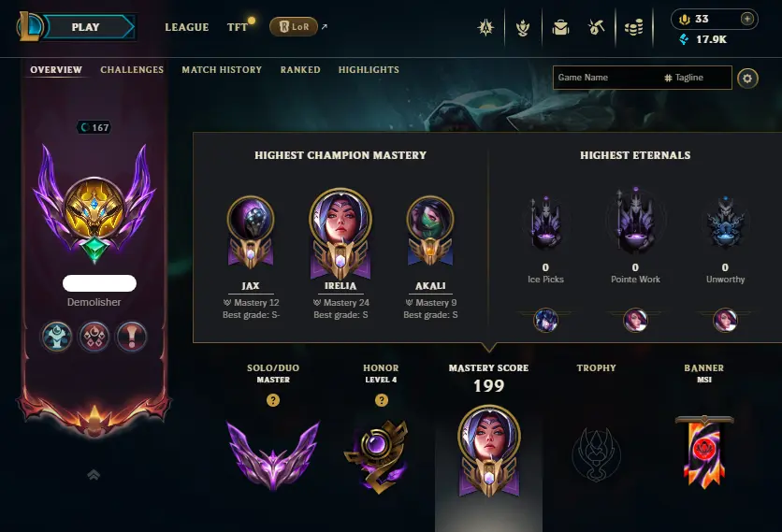
Task: Open the Collection backpack icon
Action: [560, 27]
